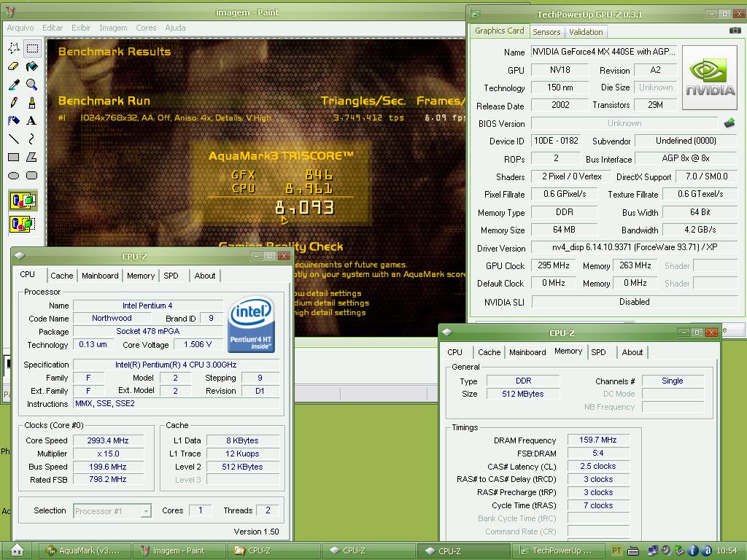
Task: Choose the Eraser tool in Paint
Action: tap(14, 66)
